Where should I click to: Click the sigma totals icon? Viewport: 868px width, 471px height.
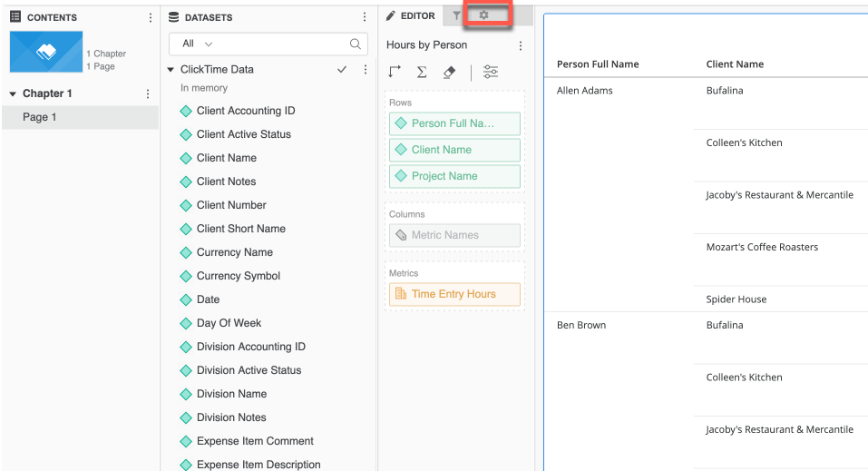point(422,72)
